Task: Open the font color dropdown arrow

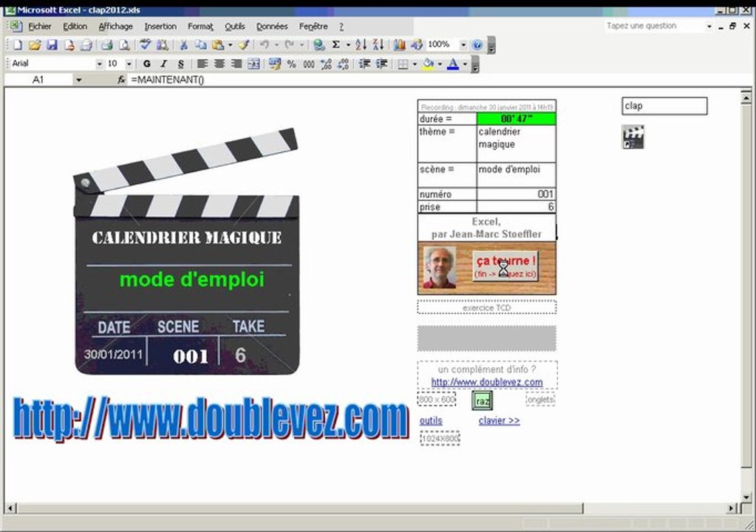Action: [465, 64]
